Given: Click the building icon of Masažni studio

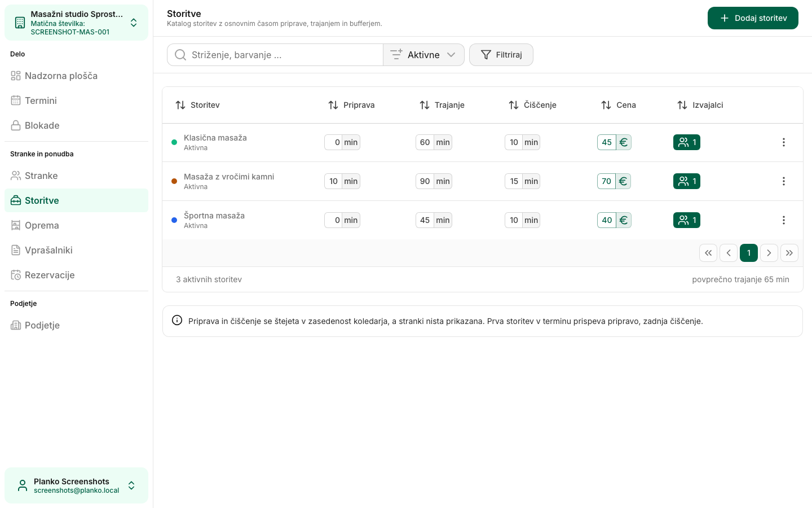Looking at the screenshot, I should (x=20, y=23).
